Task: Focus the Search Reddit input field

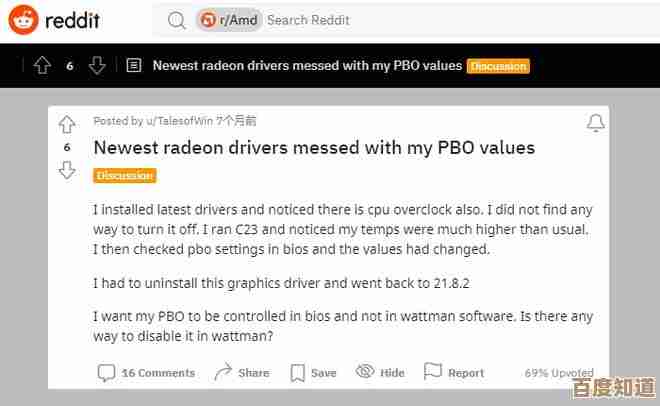Action: 400,20
